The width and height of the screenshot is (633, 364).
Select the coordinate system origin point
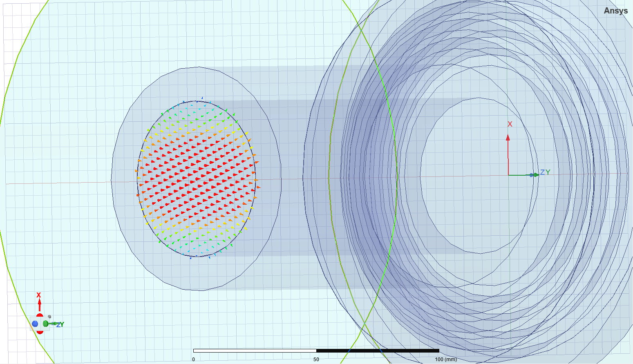pyautogui.click(x=508, y=175)
